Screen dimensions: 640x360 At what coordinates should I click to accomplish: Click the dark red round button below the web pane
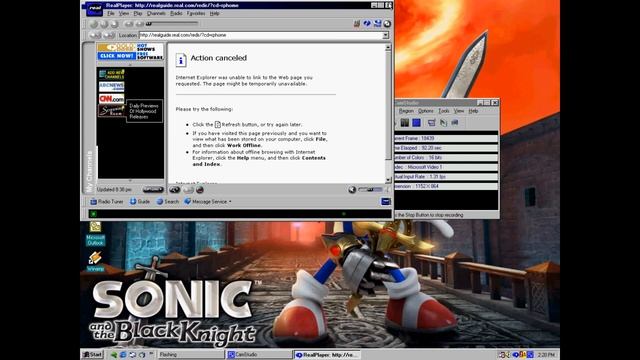coord(200,190)
